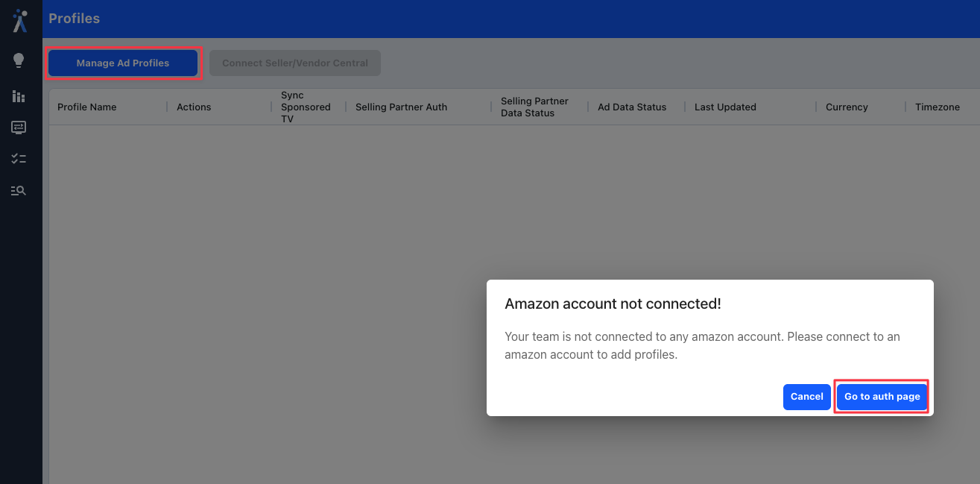Select the Timezone column header
Screen dimensions: 980x484
pyautogui.click(x=938, y=107)
